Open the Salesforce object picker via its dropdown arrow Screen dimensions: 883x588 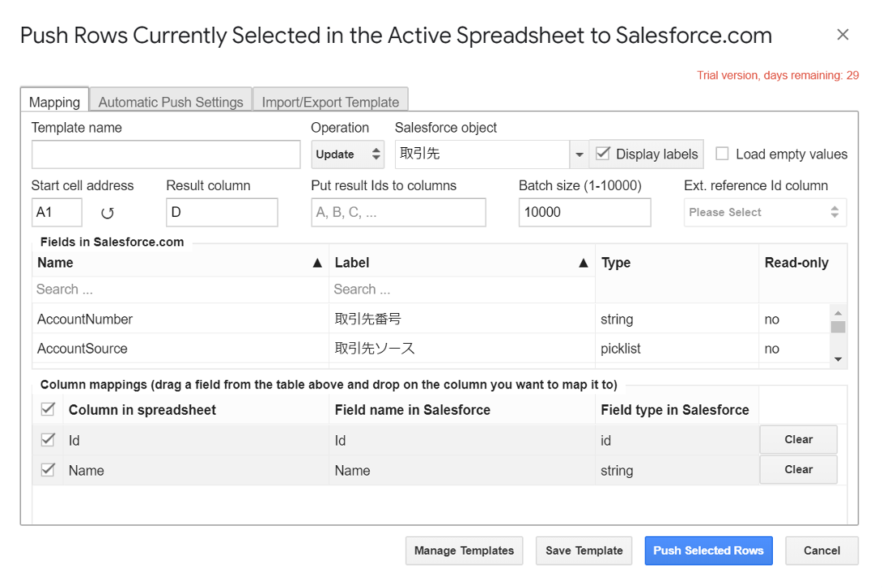[x=579, y=154]
